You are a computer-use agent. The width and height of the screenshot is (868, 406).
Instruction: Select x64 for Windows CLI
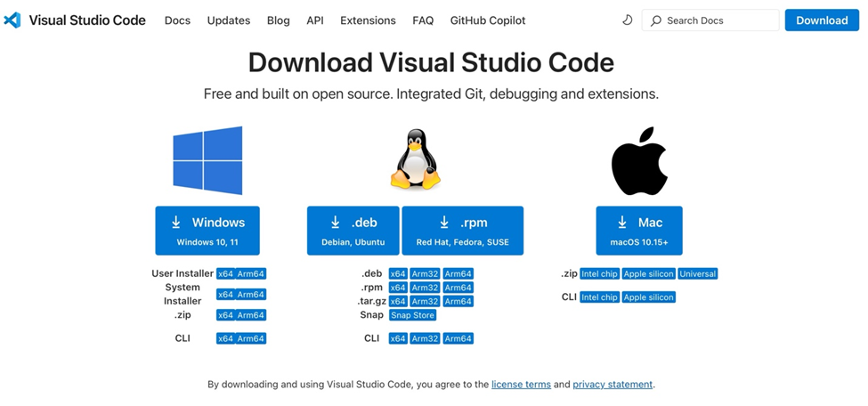pos(226,338)
